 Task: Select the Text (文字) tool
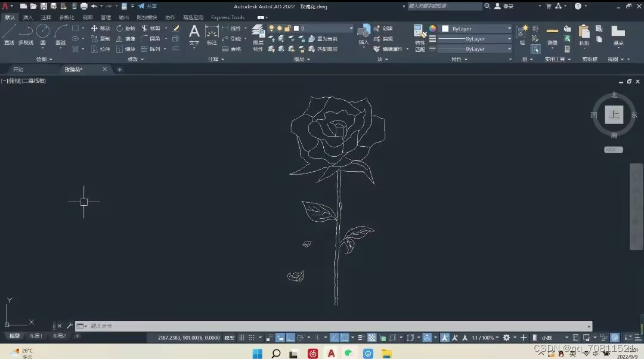(194, 35)
